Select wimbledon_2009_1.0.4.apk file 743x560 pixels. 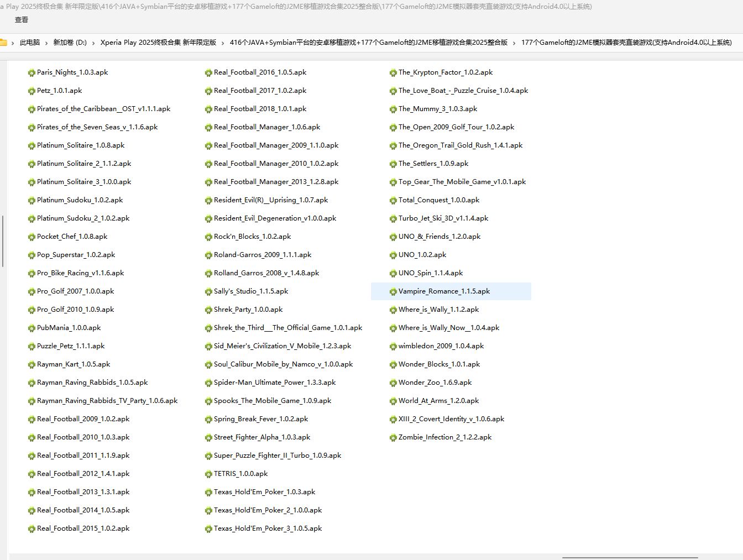[437, 346]
